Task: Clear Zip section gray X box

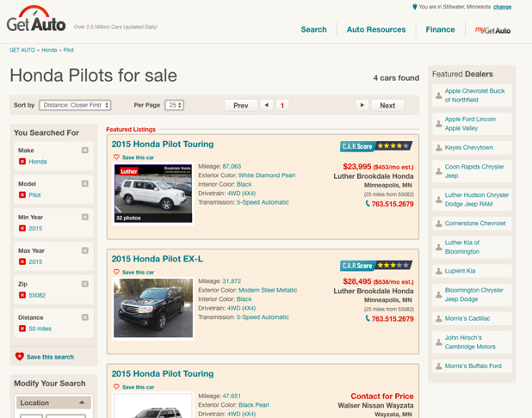Action: (x=85, y=284)
